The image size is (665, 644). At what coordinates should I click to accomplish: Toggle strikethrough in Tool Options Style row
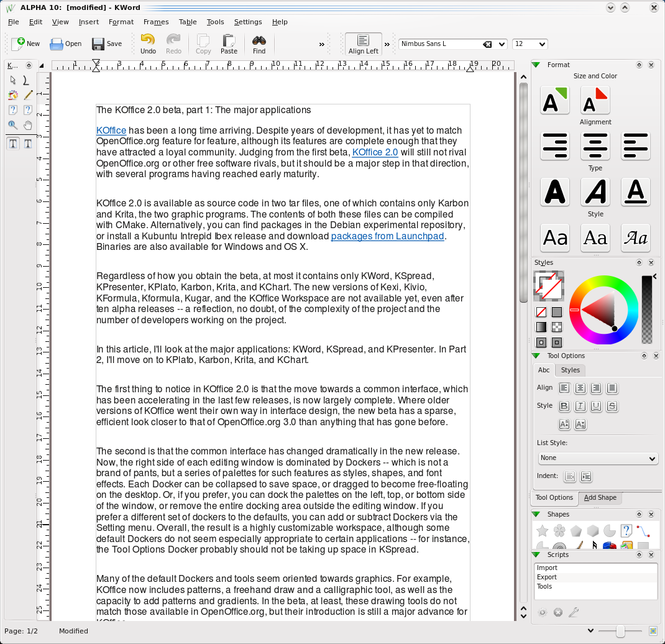pos(612,407)
